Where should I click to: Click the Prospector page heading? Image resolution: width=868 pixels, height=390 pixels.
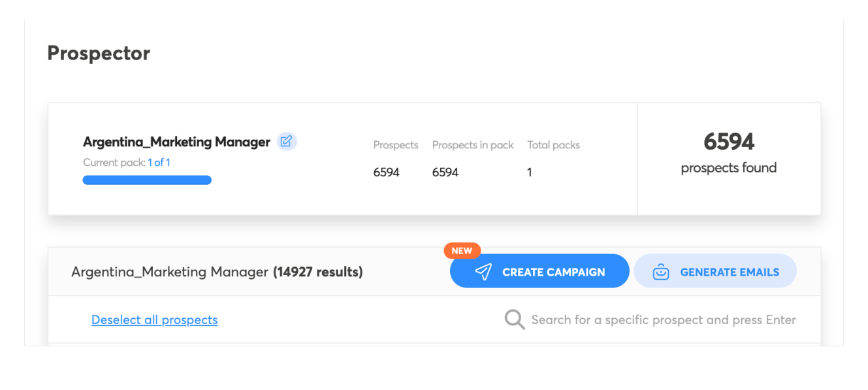[99, 53]
